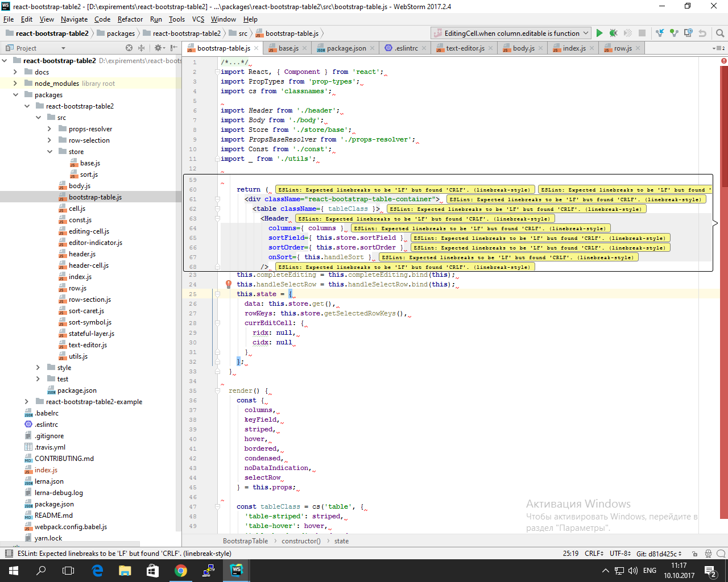Run with coverage icon
The height and width of the screenshot is (582, 728).
tap(627, 34)
